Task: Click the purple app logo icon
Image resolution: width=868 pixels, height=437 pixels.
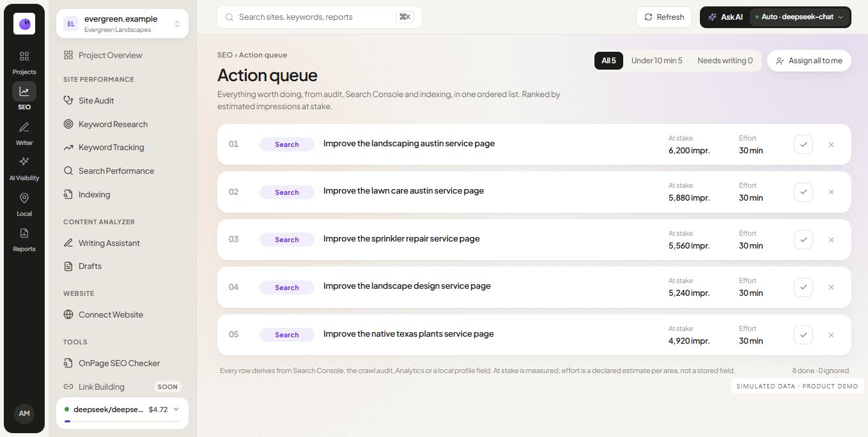Action: click(x=24, y=24)
